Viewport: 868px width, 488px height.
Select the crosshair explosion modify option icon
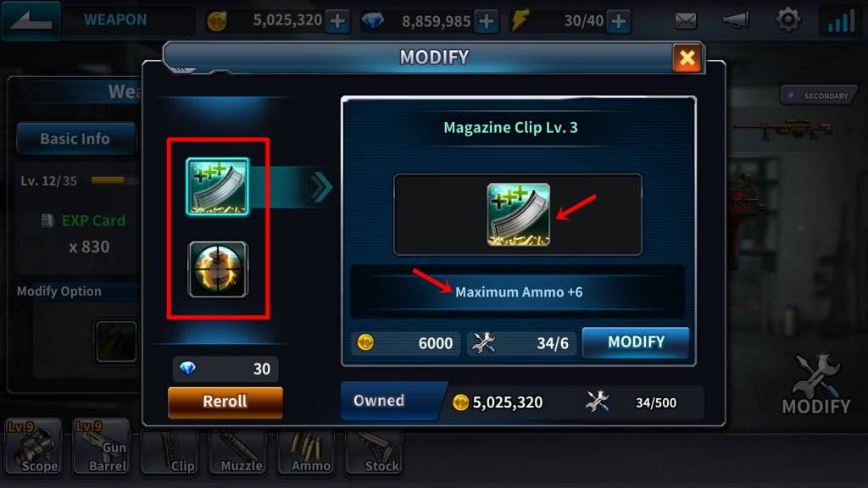point(218,269)
